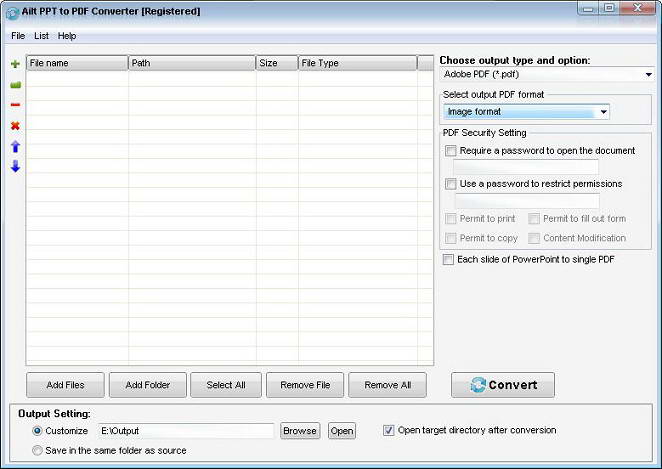Click the blue move up arrow icon
Image resolution: width=662 pixels, height=469 pixels.
click(15, 146)
